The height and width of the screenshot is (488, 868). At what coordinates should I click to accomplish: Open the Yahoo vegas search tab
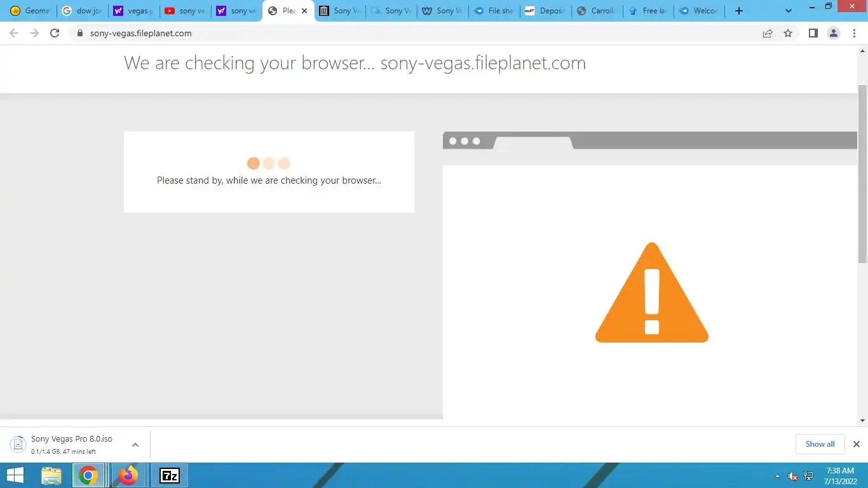(133, 11)
